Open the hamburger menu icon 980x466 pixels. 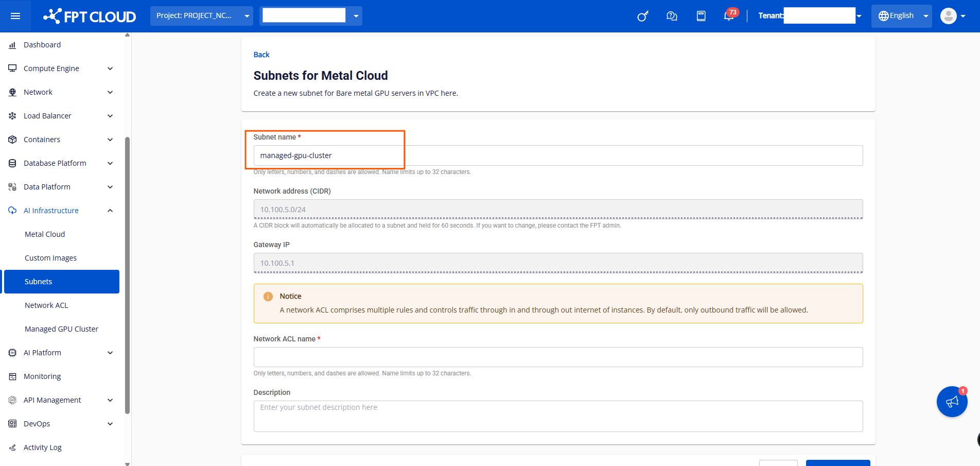click(15, 16)
